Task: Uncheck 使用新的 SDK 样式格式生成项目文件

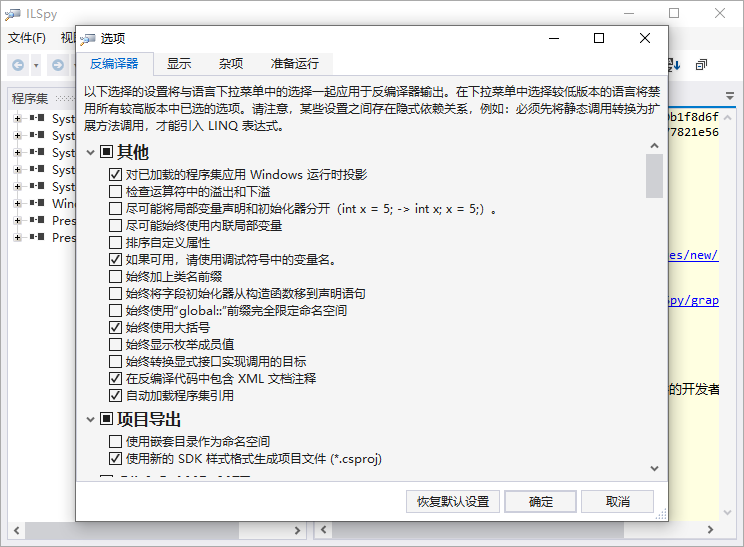Action: [115, 459]
